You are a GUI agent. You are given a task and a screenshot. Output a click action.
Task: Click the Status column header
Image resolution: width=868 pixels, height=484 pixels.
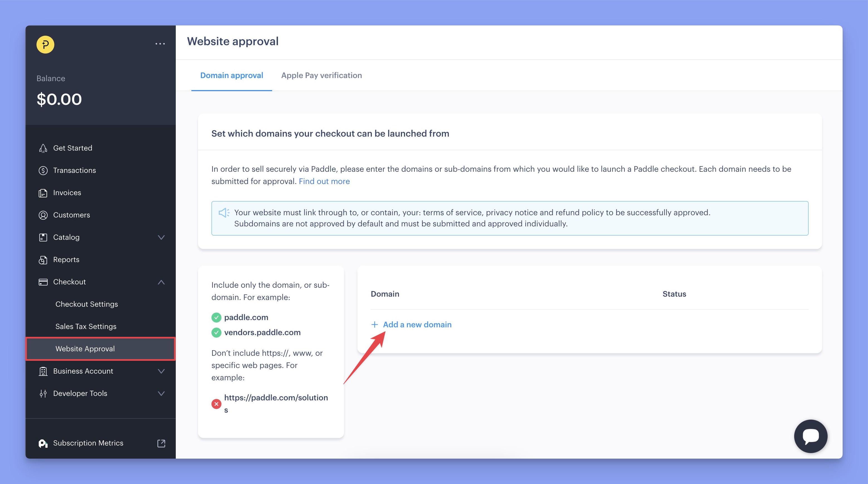tap(674, 294)
